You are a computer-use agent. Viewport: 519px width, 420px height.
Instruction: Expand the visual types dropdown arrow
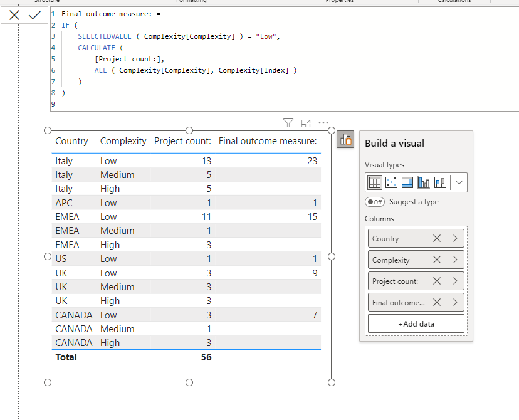click(459, 182)
